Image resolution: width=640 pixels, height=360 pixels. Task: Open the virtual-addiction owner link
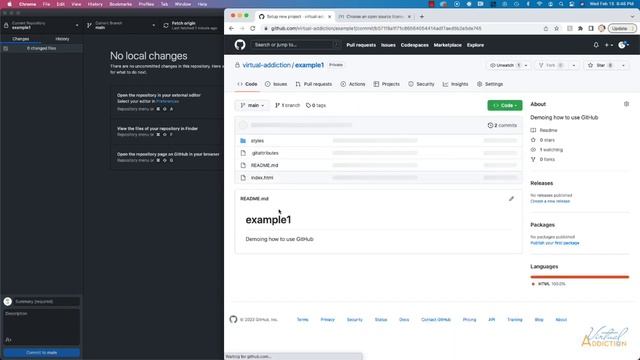(267, 65)
